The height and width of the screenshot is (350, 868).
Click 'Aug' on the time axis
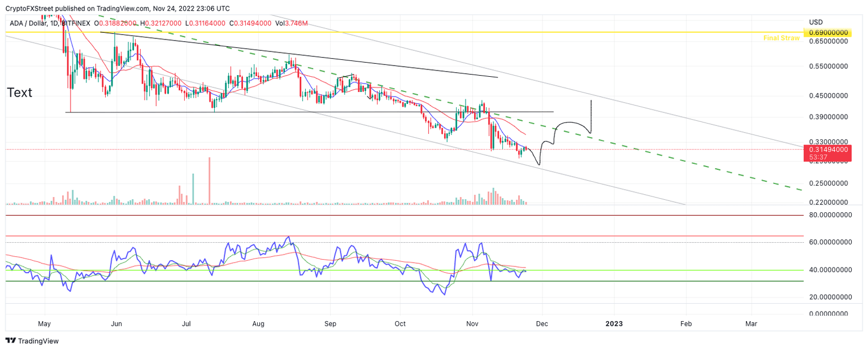[258, 324]
